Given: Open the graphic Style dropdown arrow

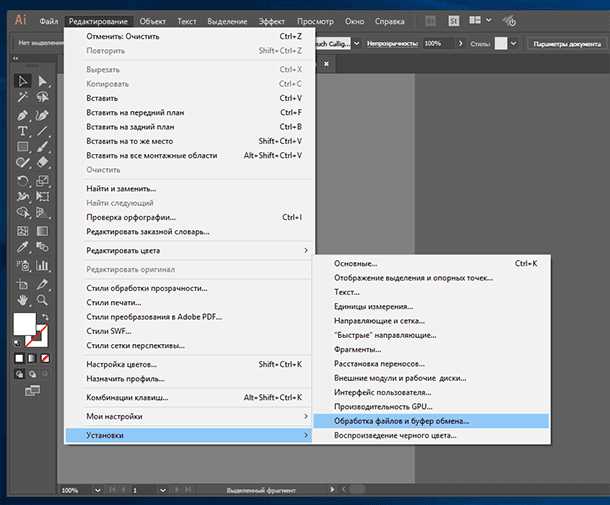Looking at the screenshot, I should (514, 44).
